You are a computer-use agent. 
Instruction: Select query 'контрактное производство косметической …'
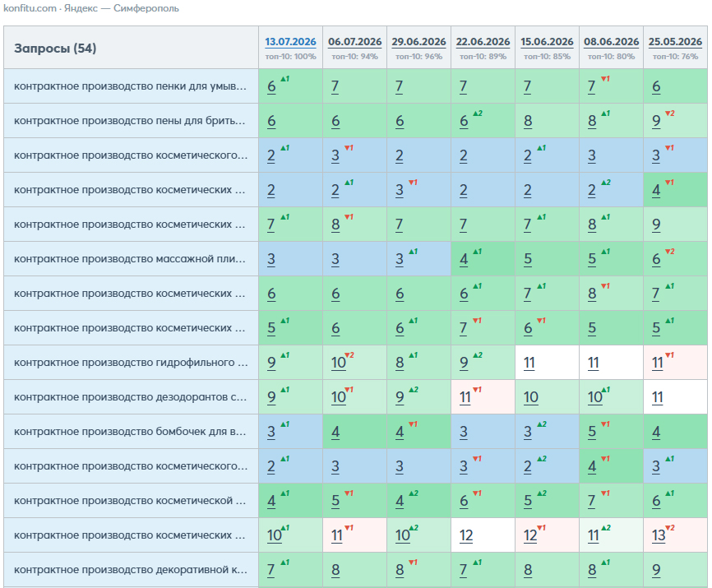tap(129, 500)
